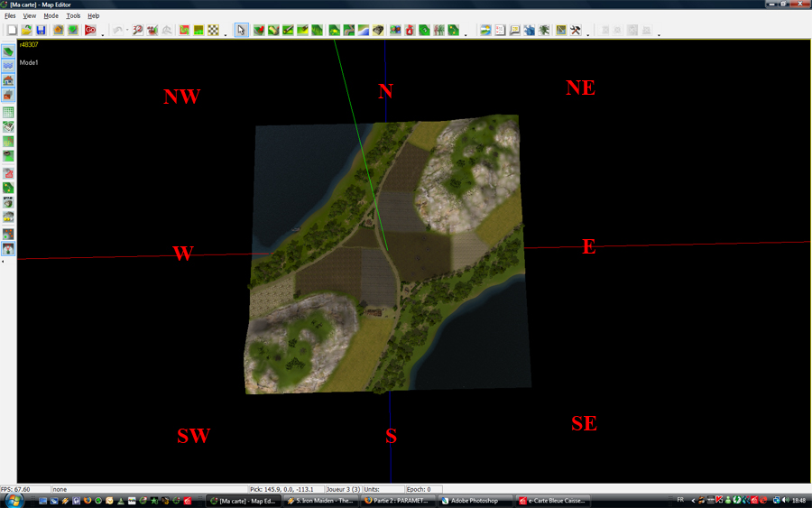Switch to Partie 2 PARAMET Firefox taskbar button
Viewport: 812px width, 508px height.
coord(397,501)
